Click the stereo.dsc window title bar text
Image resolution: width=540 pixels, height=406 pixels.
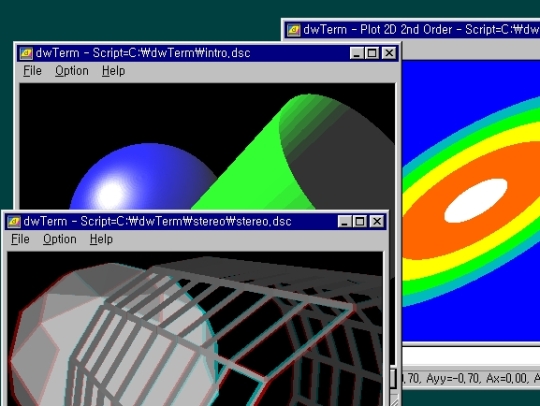coord(157,221)
